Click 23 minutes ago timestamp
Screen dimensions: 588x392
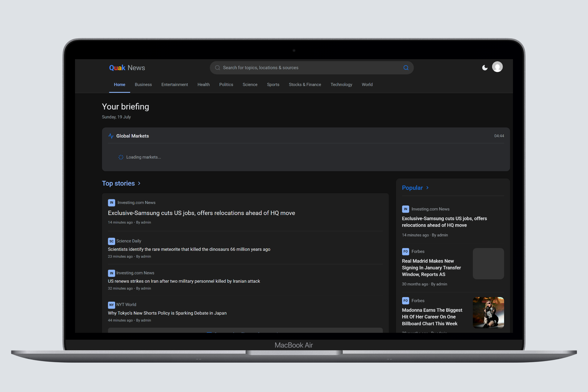(120, 257)
